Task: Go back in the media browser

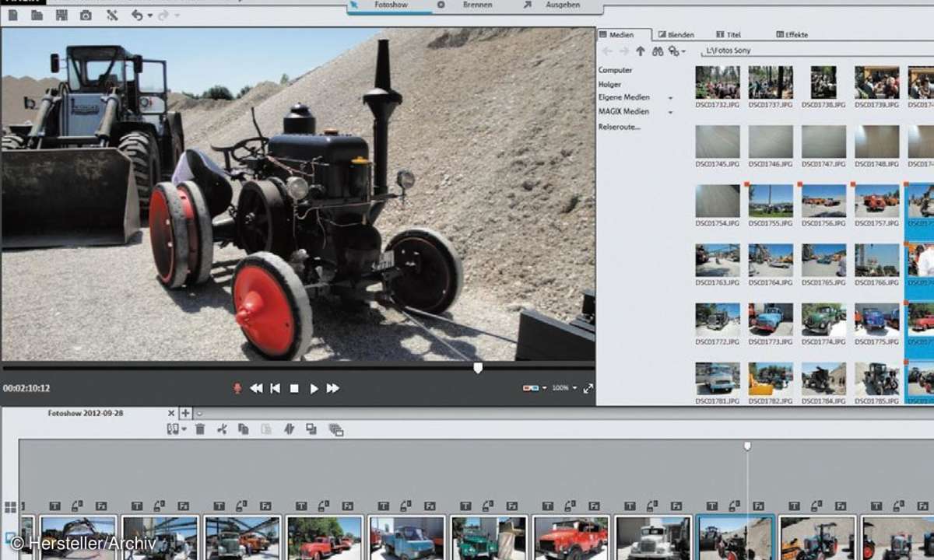Action: (606, 51)
